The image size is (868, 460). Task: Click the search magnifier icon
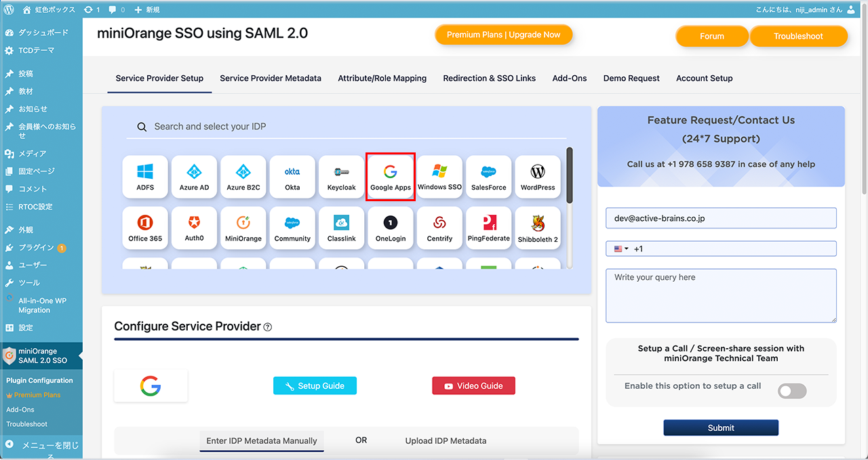[x=142, y=127]
